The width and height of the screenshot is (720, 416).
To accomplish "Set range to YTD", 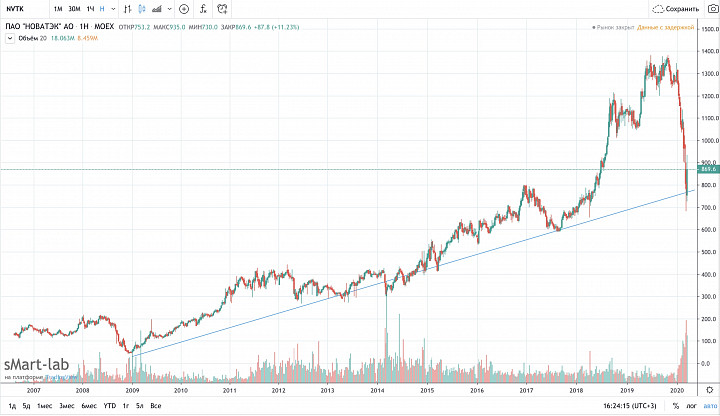I will point(110,406).
